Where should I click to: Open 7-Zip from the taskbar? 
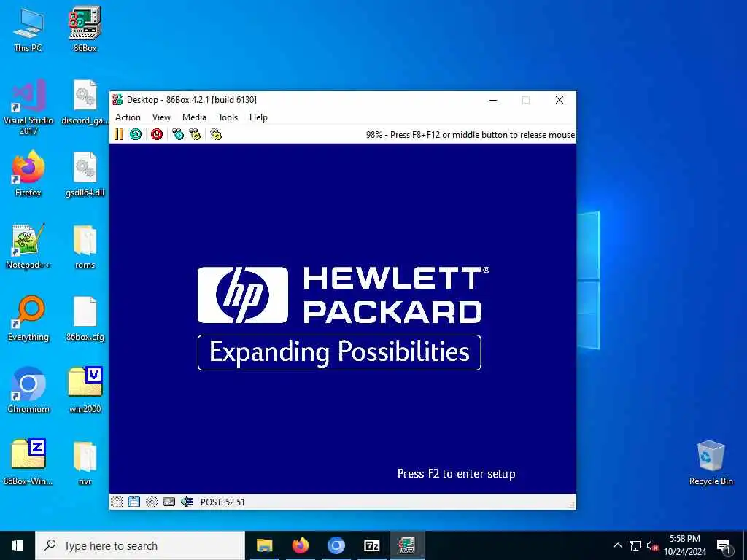click(371, 545)
